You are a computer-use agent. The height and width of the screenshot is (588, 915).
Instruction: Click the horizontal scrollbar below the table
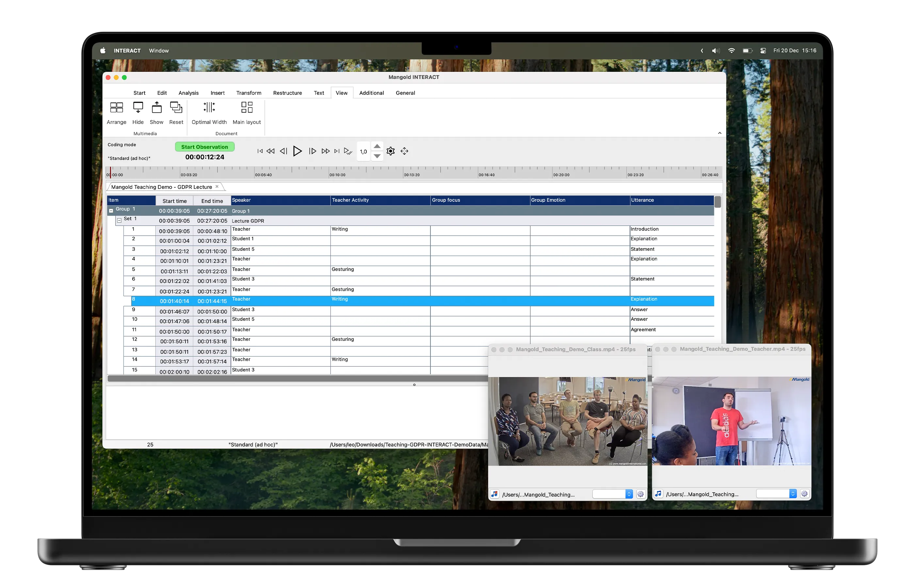click(x=297, y=378)
